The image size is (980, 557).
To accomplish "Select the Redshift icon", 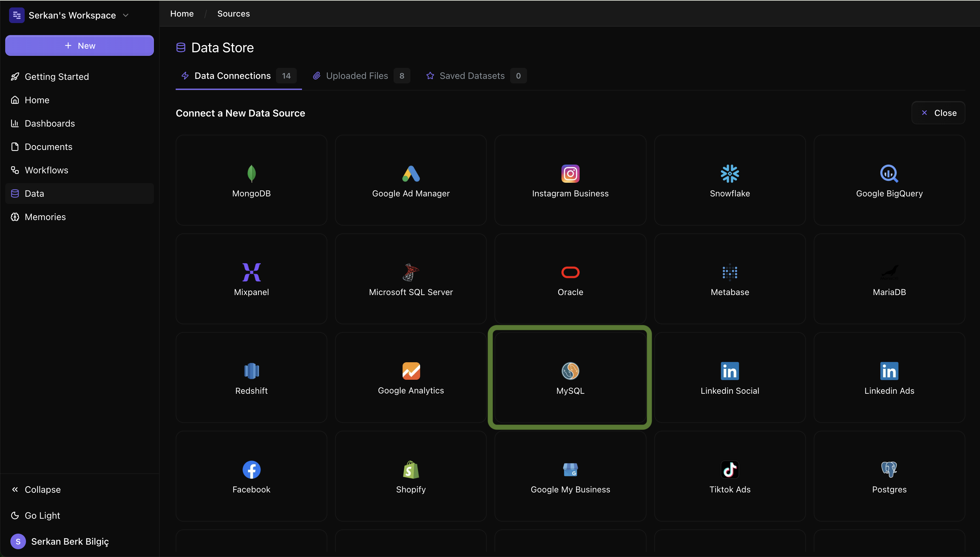I will 251,371.
